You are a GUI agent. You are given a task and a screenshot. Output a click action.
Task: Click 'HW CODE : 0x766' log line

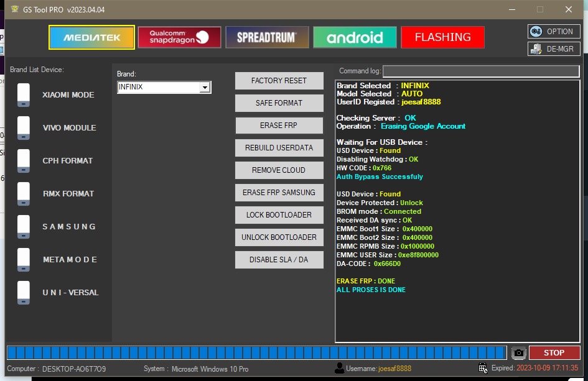(364, 168)
